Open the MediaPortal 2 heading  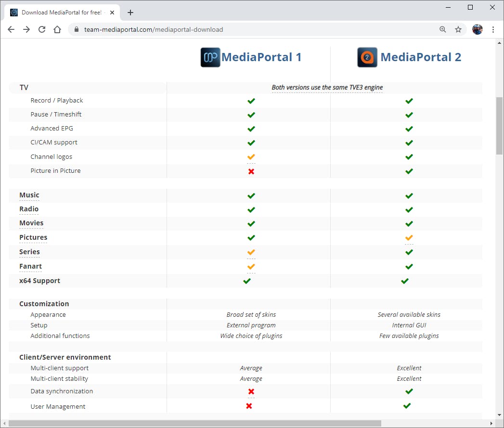pos(421,57)
